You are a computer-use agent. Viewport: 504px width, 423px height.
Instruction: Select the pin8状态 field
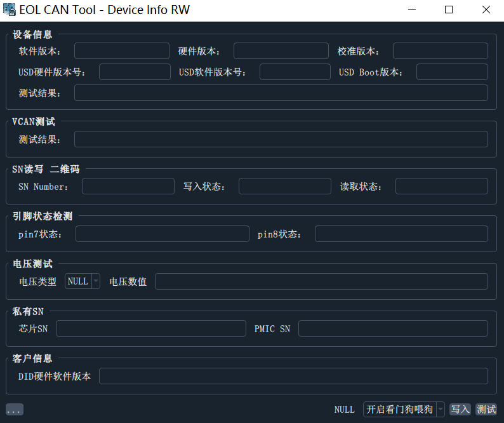pyautogui.click(x=401, y=234)
